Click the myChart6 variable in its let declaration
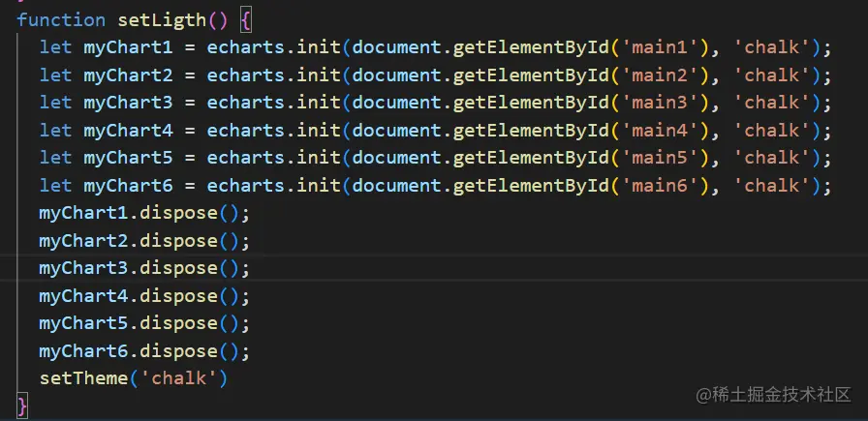Image resolution: width=868 pixels, height=421 pixels. click(x=128, y=187)
